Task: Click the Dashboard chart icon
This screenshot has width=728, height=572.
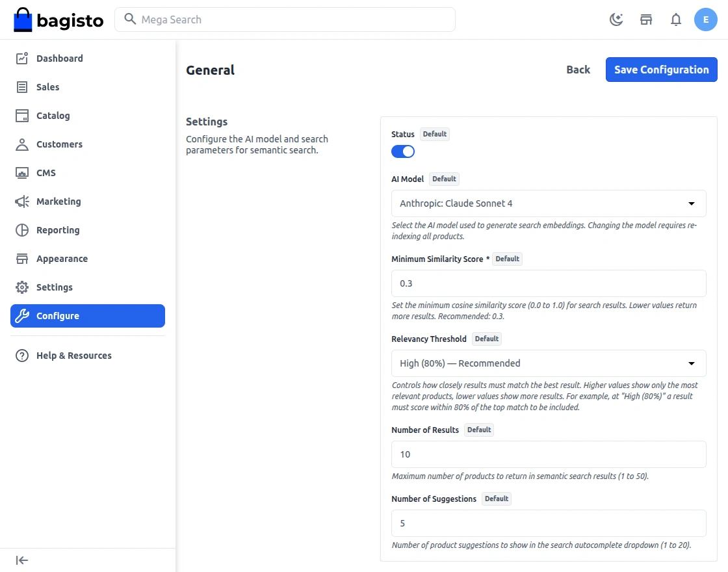Action: click(22, 58)
